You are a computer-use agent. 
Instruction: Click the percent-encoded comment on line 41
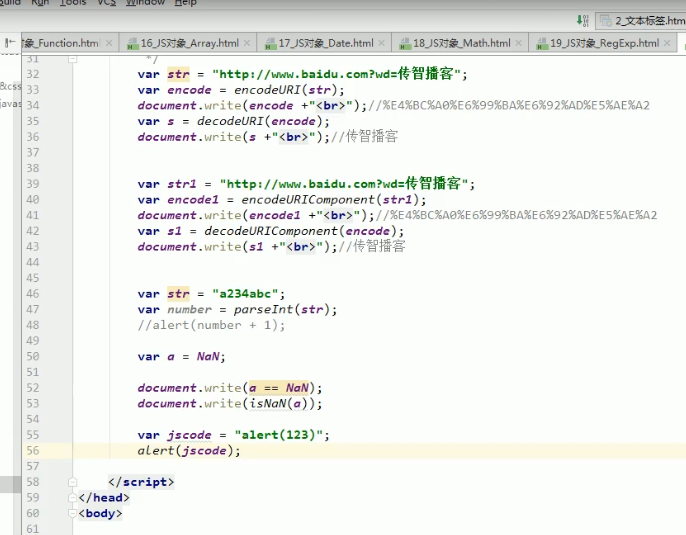pos(516,215)
